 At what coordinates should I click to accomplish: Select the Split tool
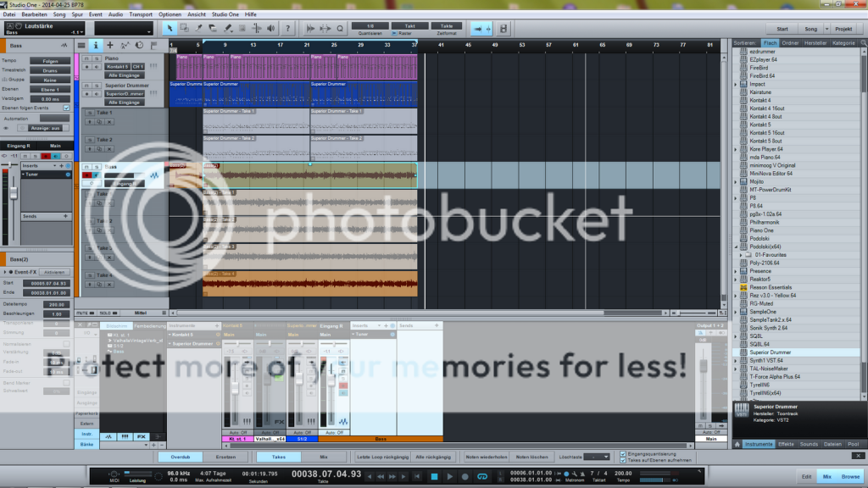[198, 28]
